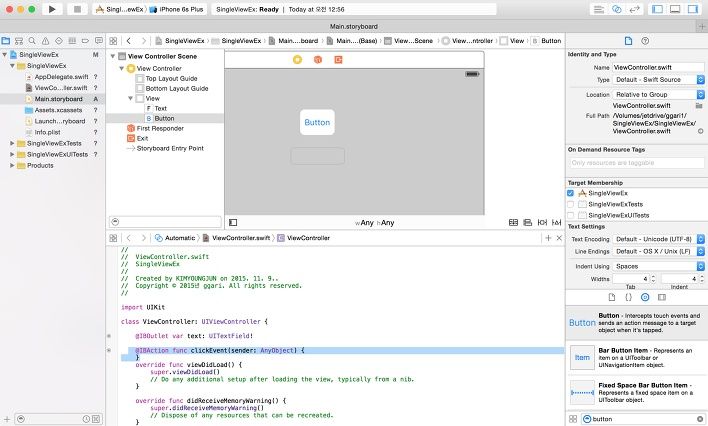Open the Type dropdown Default - Swift Source
Screen dimensions: 708x426
658,80
